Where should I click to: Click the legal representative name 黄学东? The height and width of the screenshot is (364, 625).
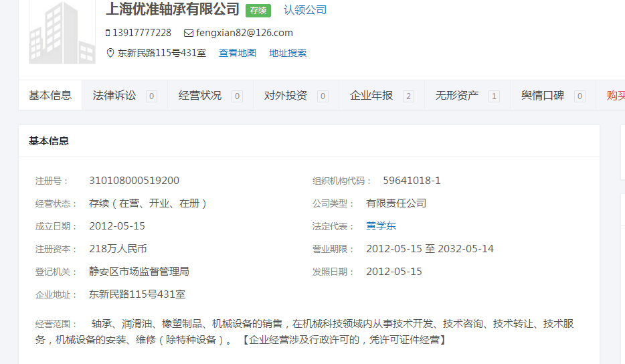pyautogui.click(x=381, y=226)
